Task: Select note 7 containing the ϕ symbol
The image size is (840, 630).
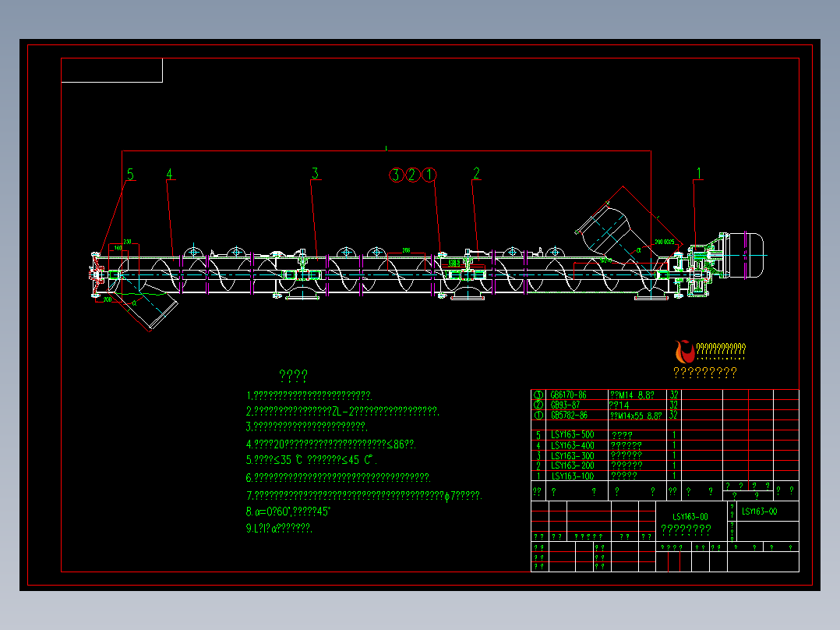Action: click(364, 495)
